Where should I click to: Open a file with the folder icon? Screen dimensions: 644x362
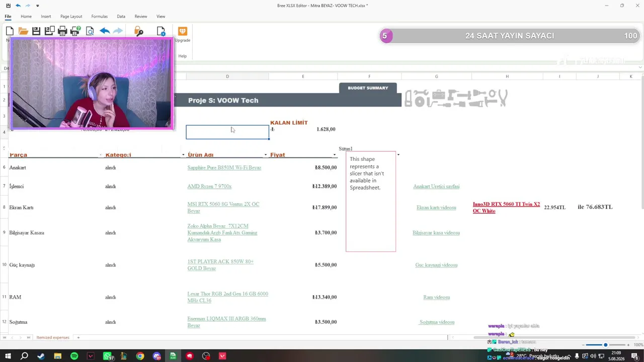click(x=23, y=31)
